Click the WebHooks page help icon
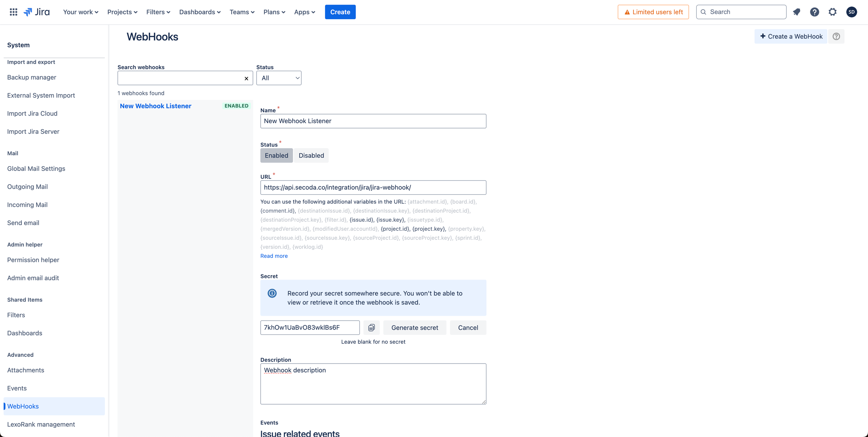Viewport: 868px width, 437px height. tap(836, 37)
